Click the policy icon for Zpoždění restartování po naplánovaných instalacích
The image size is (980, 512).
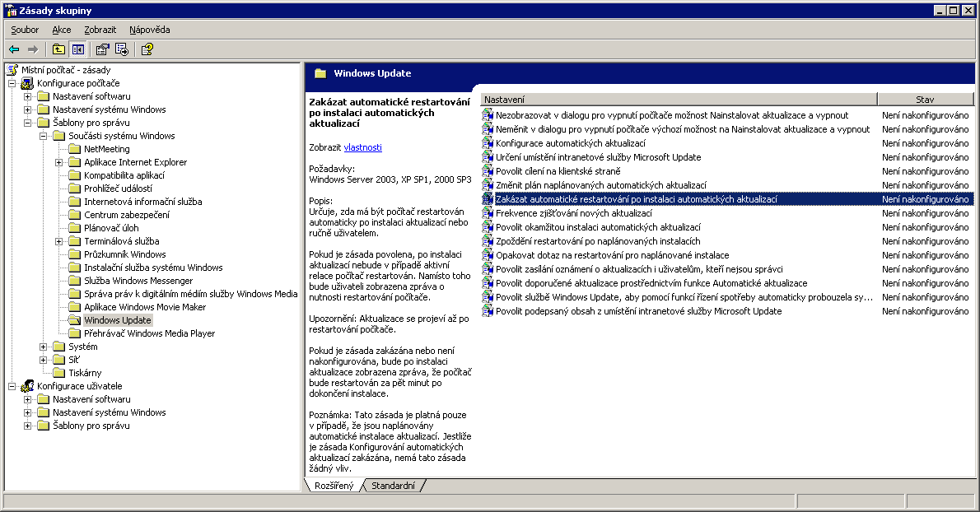click(x=488, y=241)
